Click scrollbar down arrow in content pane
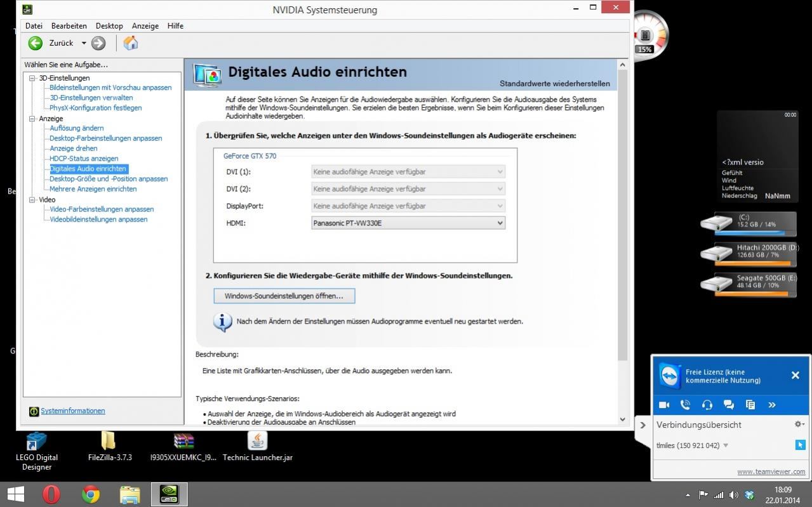Image resolution: width=812 pixels, height=507 pixels. tap(622, 419)
